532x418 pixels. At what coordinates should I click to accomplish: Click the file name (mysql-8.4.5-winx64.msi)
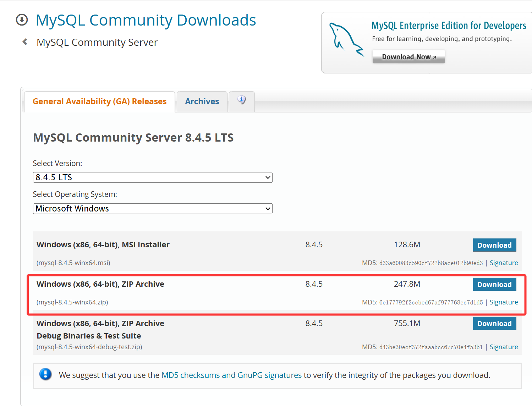(x=73, y=263)
